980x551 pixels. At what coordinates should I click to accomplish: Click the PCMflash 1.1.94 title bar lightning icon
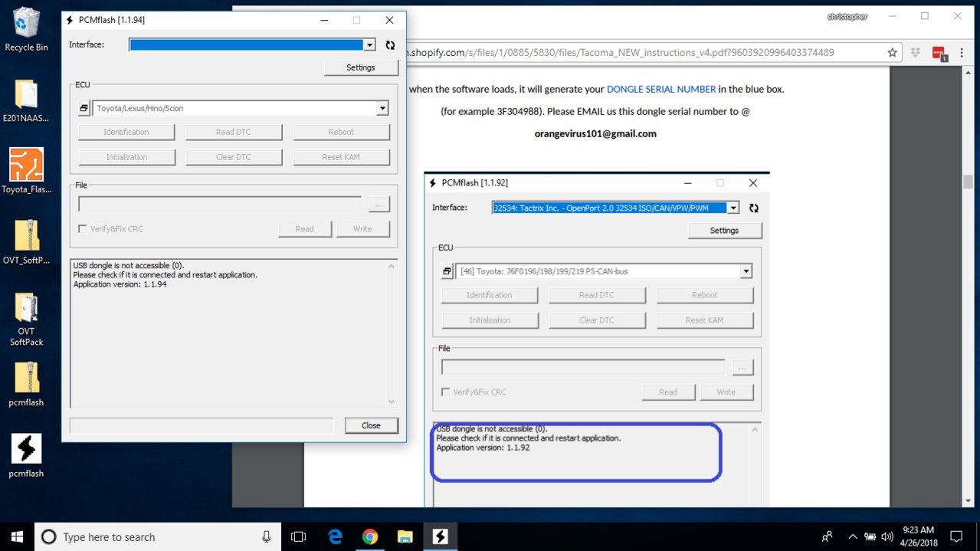click(70, 20)
